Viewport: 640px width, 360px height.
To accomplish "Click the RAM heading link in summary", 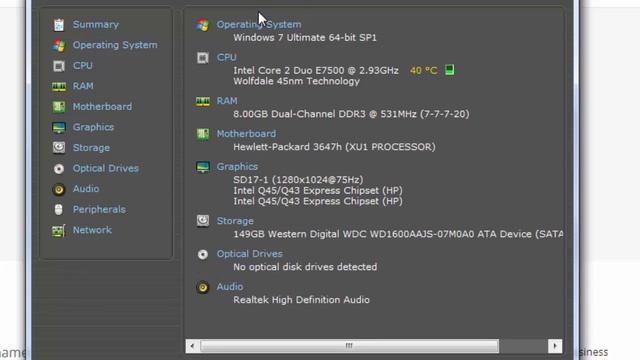I will (227, 101).
